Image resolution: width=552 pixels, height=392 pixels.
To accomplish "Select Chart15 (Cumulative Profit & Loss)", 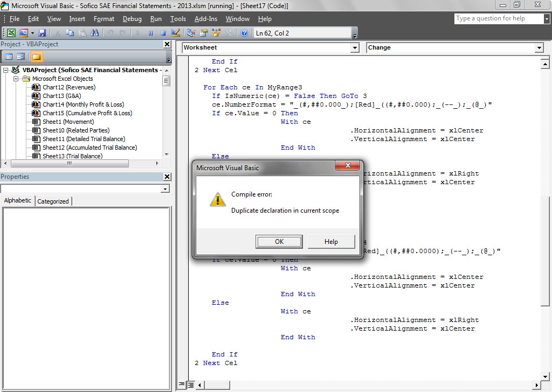I will point(87,113).
